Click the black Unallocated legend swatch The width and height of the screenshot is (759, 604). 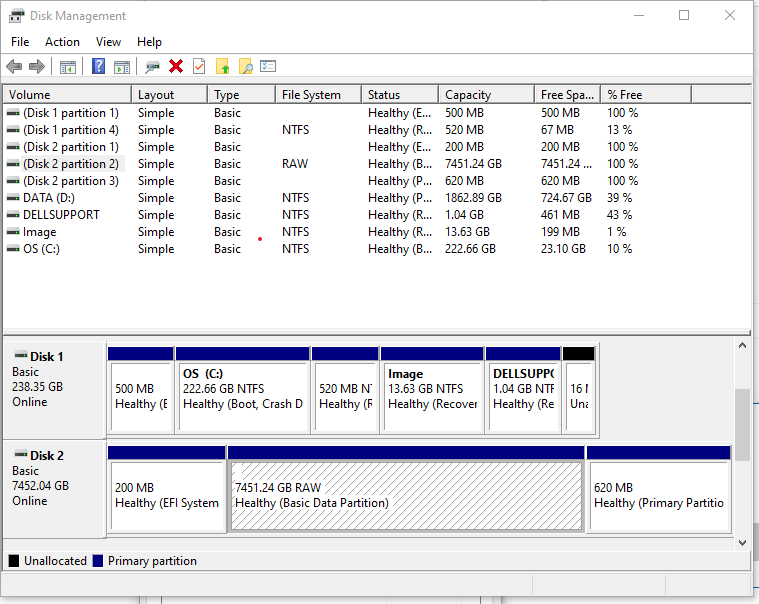pos(14,560)
